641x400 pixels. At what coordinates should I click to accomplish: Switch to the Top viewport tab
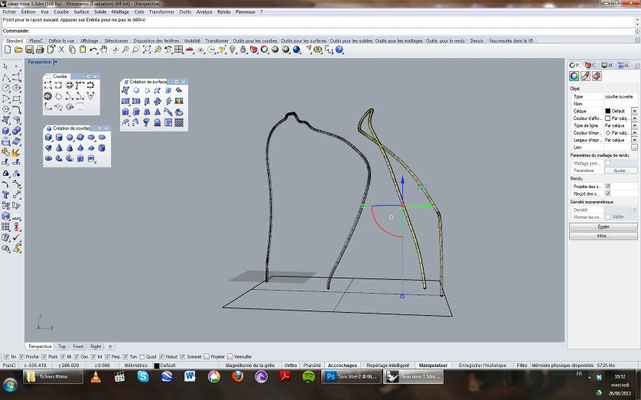pyautogui.click(x=62, y=345)
